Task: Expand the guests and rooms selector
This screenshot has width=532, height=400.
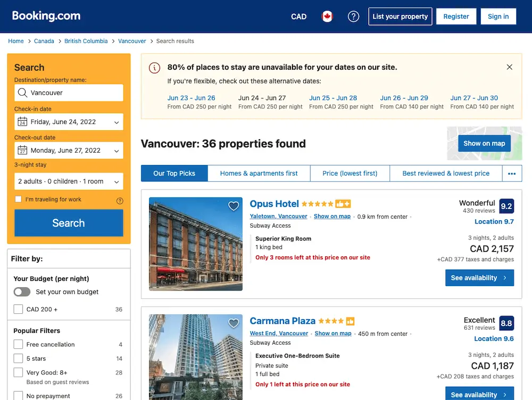Action: pos(69,181)
